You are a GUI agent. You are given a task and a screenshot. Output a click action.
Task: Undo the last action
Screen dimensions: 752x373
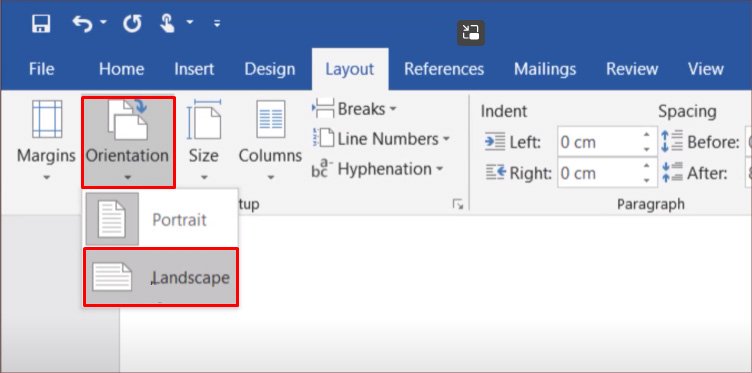(82, 23)
